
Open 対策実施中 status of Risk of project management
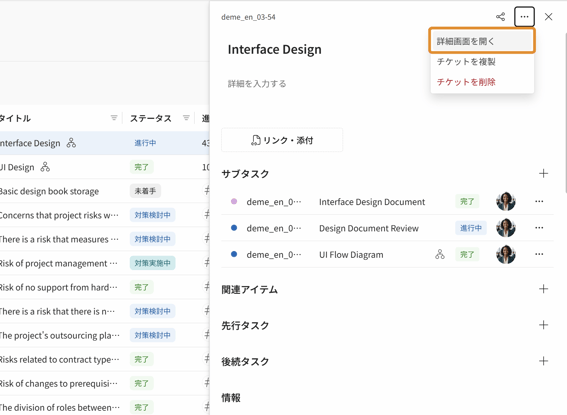[153, 263]
